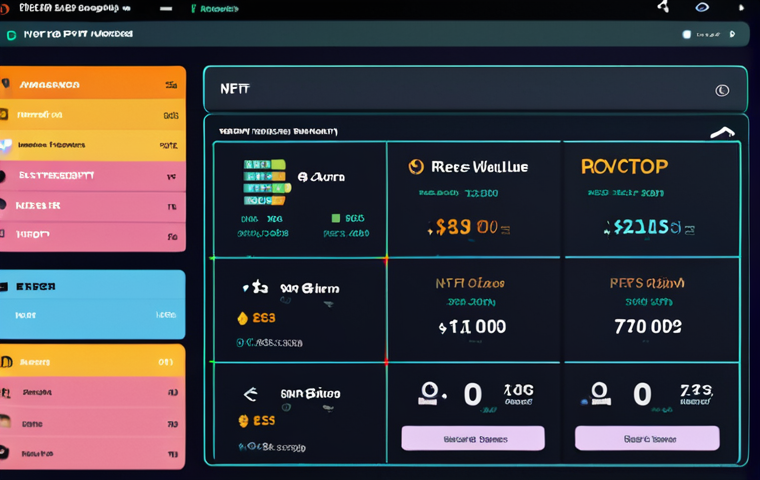This screenshot has width=760, height=480.
Task: Click the white stamp icon left of 7.2S
Action: pos(600,393)
